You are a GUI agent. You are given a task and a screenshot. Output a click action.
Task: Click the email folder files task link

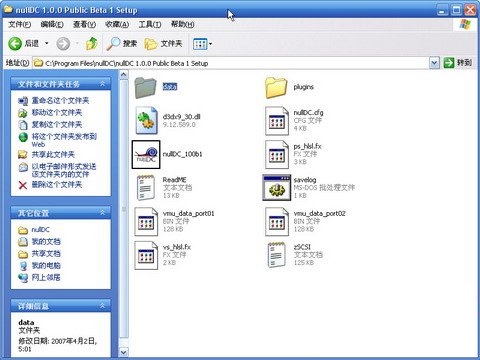pos(64,170)
